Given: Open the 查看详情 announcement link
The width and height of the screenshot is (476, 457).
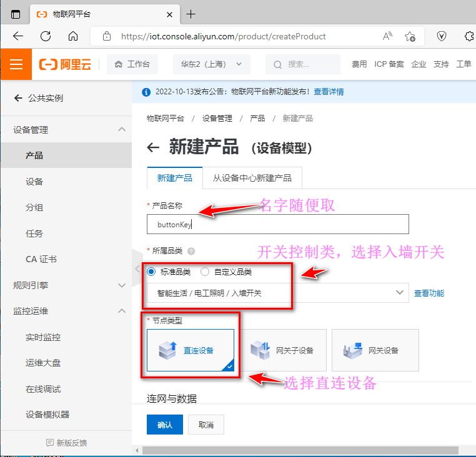Looking at the screenshot, I should 329,92.
